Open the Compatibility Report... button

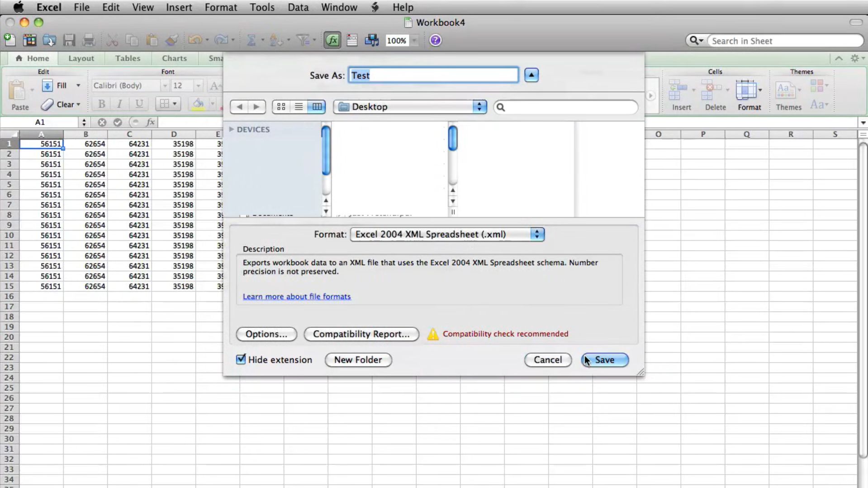361,334
